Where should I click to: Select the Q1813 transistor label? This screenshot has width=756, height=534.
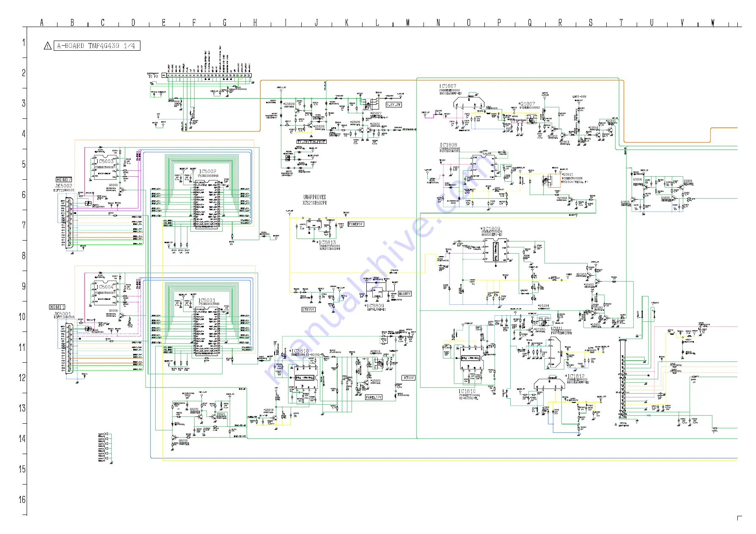pos(564,142)
